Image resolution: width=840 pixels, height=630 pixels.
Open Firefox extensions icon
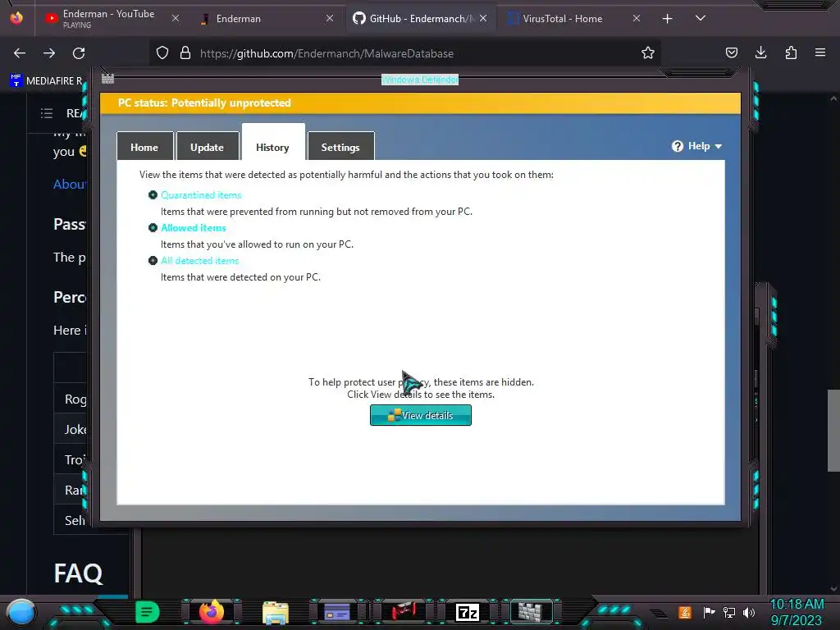pos(791,52)
